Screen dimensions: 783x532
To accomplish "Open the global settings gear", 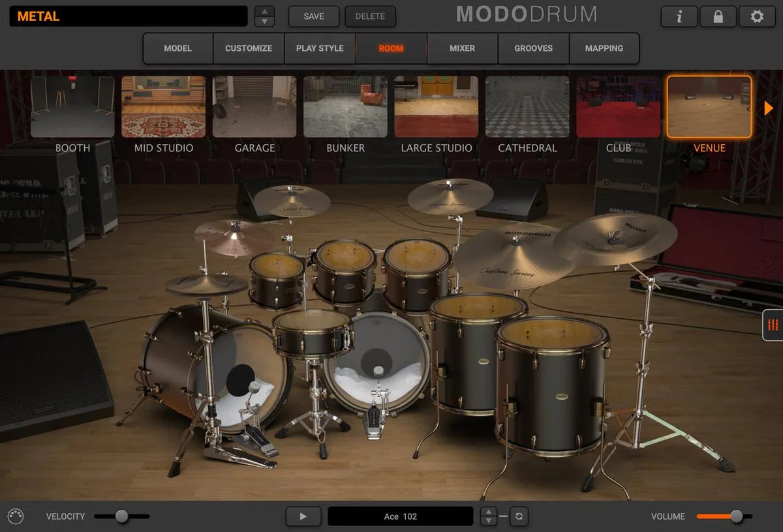I will 757,17.
